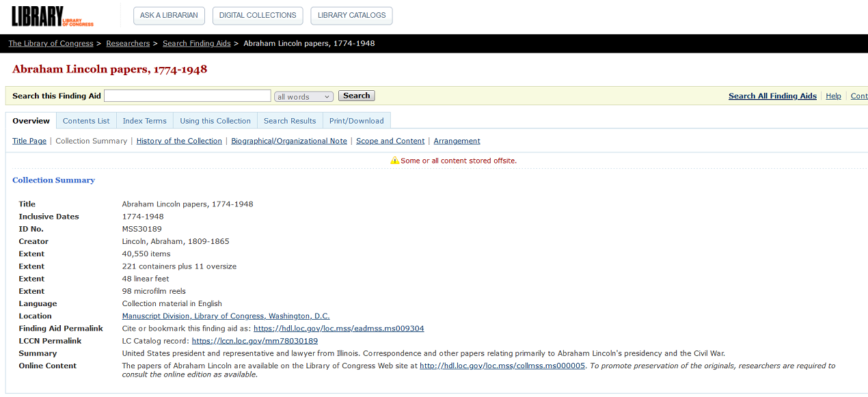Click the blue Collection Summary heading
The width and height of the screenshot is (868, 397).
[53, 180]
